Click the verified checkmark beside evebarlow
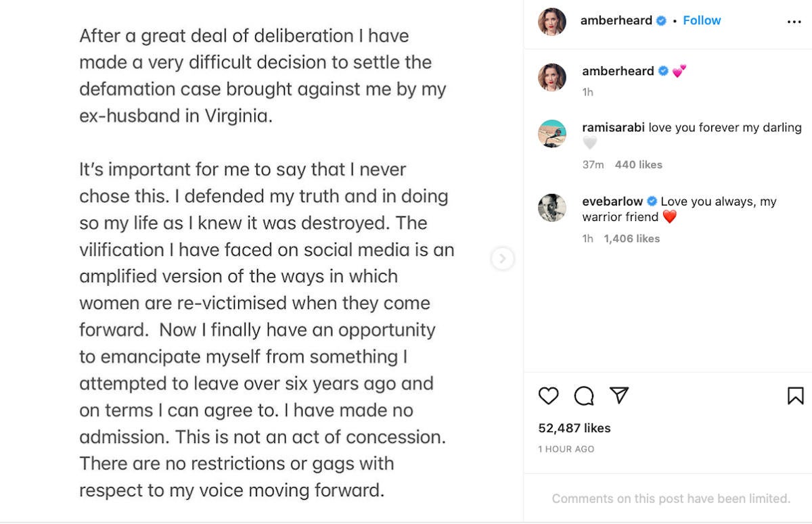 coord(652,201)
